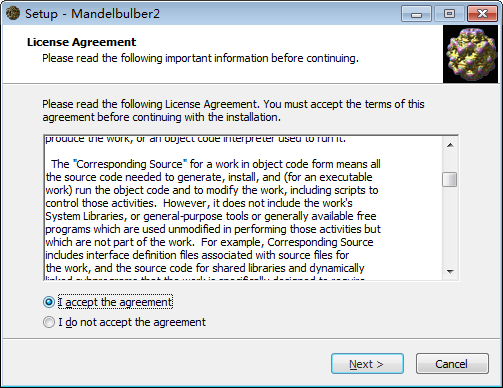
Task: Click the "Setup - Mandelbulber2" title bar text
Action: pos(92,14)
